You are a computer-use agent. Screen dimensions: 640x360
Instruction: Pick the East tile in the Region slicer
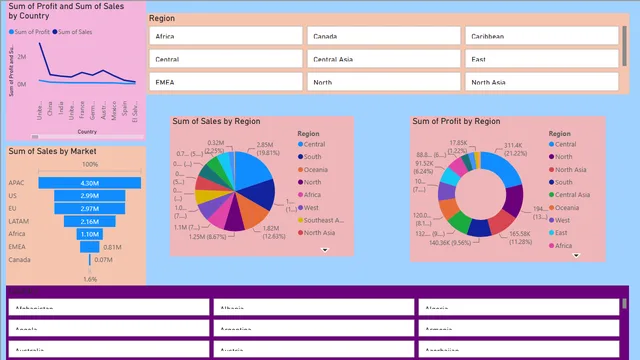point(542,59)
